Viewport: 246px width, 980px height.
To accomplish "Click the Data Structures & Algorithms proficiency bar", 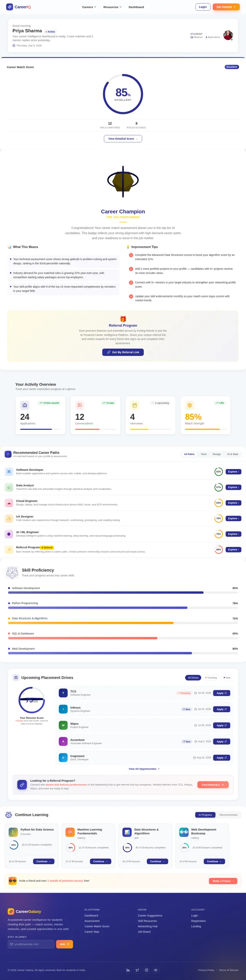I will click(123, 623).
